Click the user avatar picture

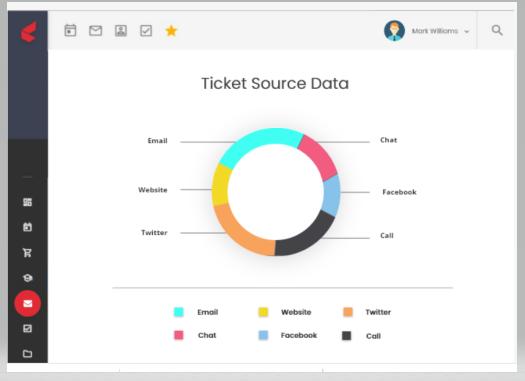(x=394, y=31)
